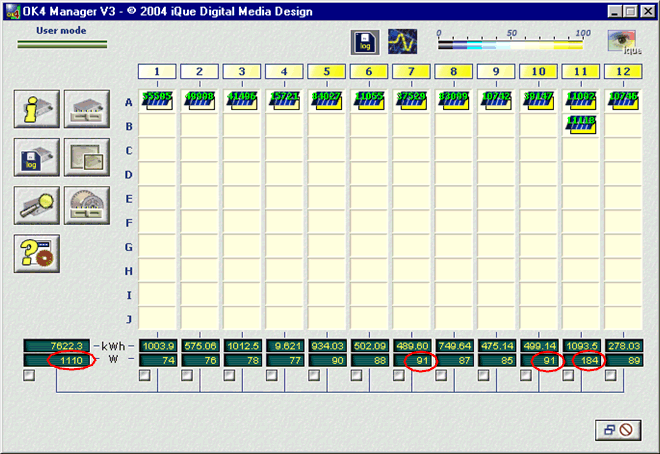Click the overlapping windows layout button
The image size is (660, 454).
coord(87,158)
